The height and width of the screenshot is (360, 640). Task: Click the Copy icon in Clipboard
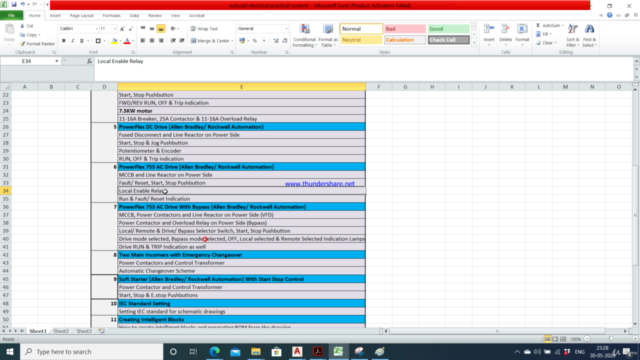(23, 35)
